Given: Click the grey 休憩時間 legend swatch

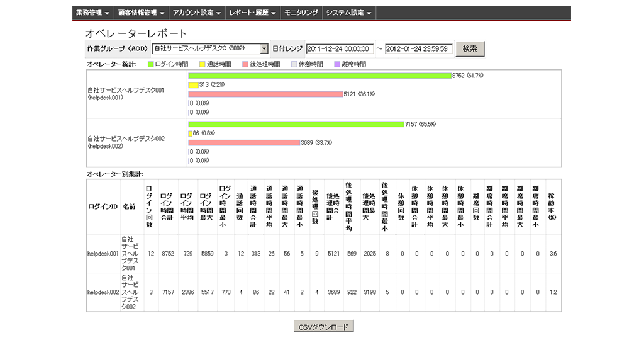Looking at the screenshot, I should [x=294, y=64].
